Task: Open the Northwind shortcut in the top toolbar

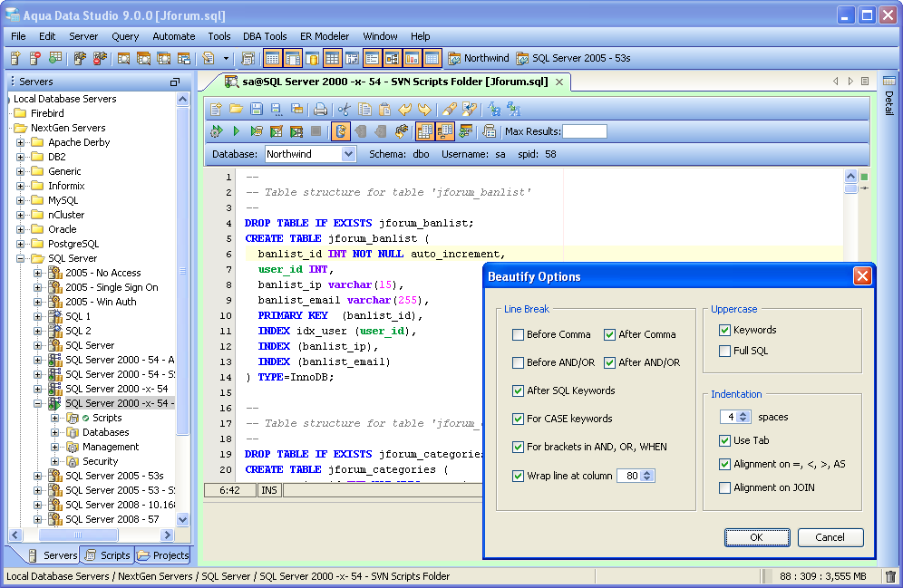Action: [478, 59]
